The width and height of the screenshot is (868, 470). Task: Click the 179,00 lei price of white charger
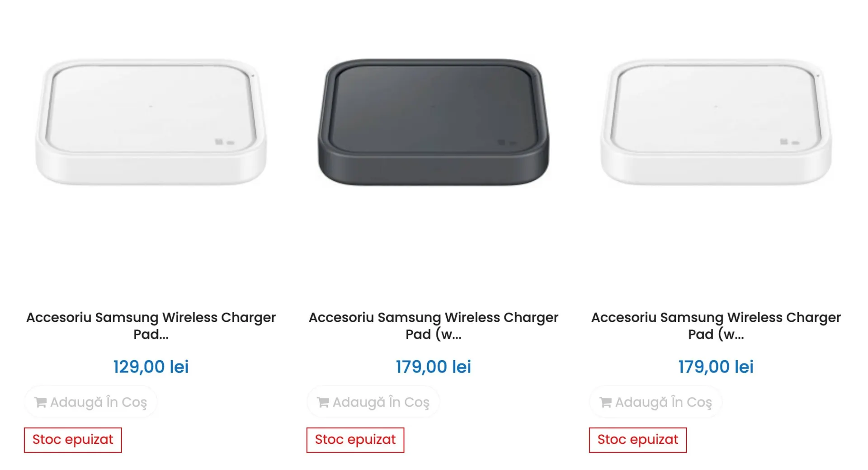716,367
